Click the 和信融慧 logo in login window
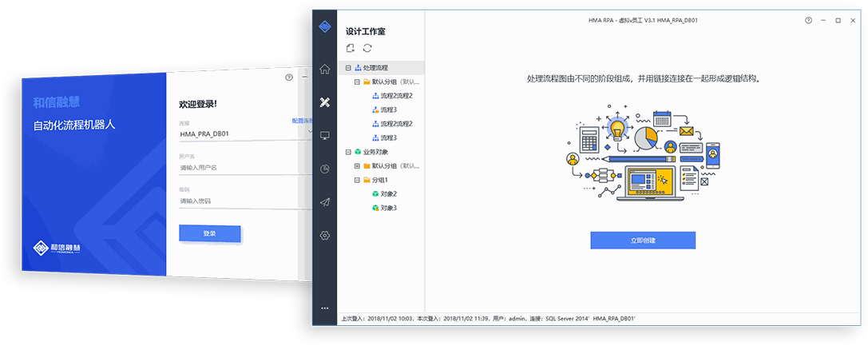This screenshot has height=346, width=868. pyautogui.click(x=57, y=249)
